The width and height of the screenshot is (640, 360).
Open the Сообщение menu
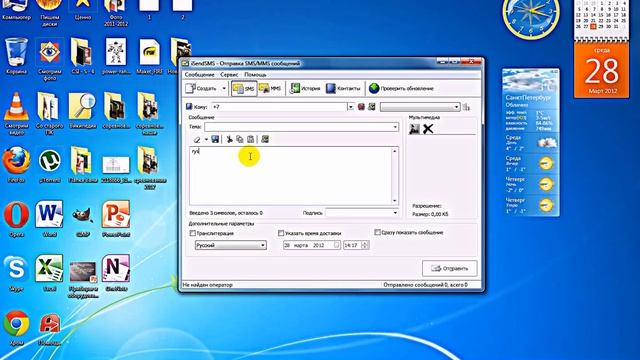pos(199,75)
